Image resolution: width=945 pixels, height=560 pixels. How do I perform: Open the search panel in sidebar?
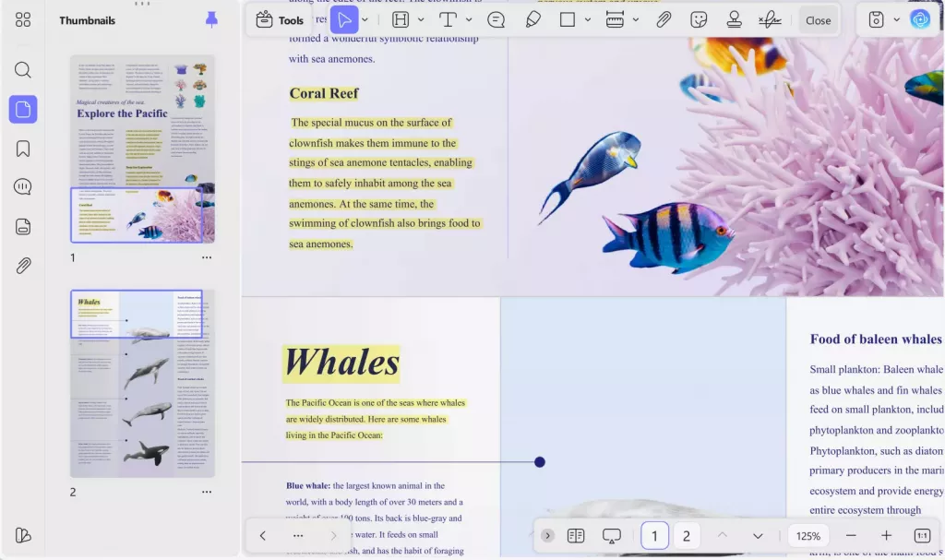pyautogui.click(x=23, y=70)
